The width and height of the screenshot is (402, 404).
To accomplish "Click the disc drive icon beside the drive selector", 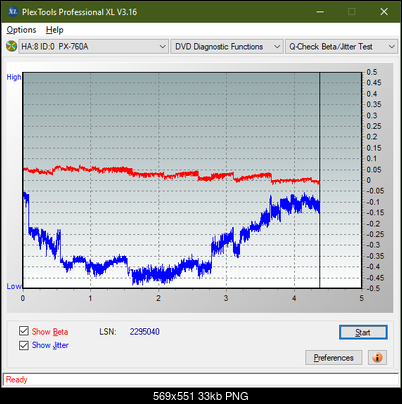I will (x=12, y=46).
